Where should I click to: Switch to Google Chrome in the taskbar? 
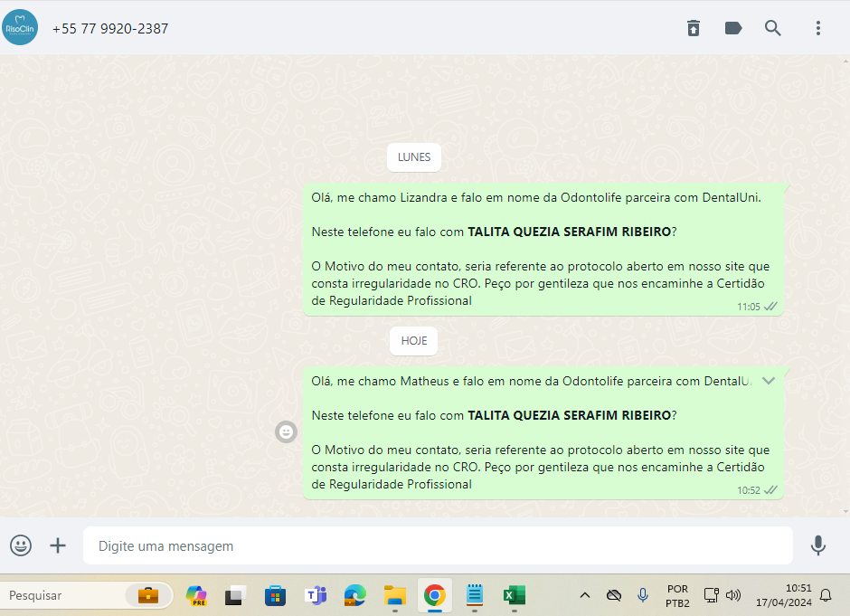435,595
